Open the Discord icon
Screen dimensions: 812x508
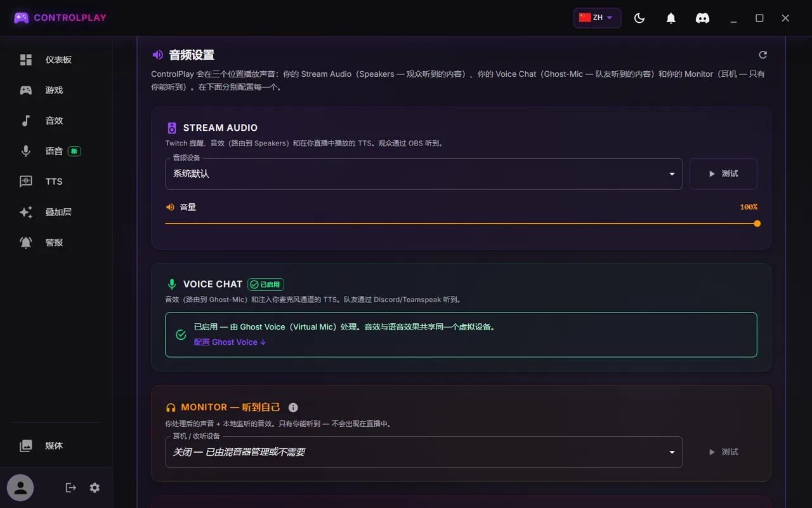pyautogui.click(x=702, y=18)
